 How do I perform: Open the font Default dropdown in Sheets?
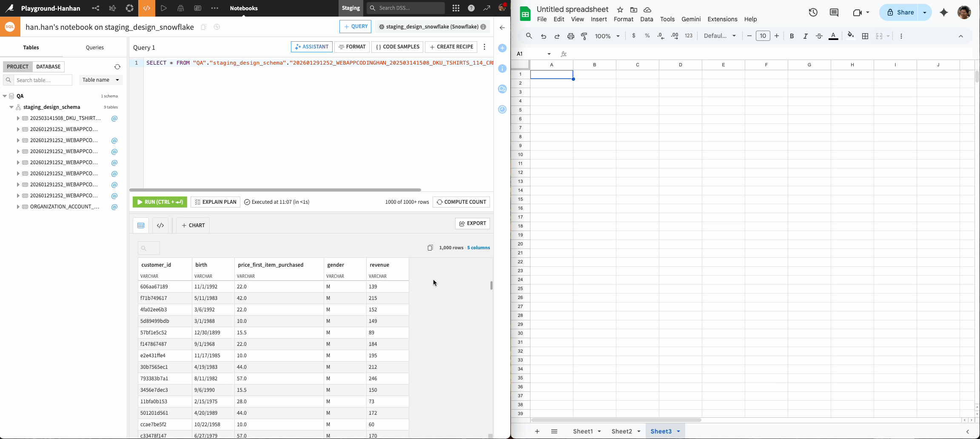point(720,36)
